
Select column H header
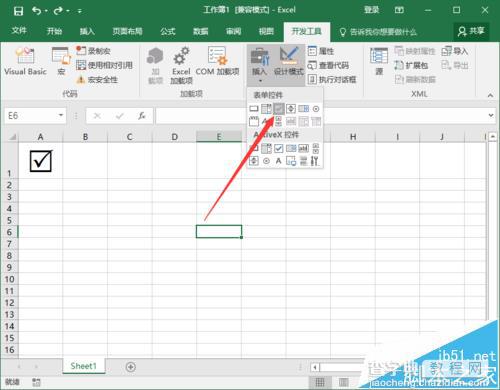click(x=353, y=137)
